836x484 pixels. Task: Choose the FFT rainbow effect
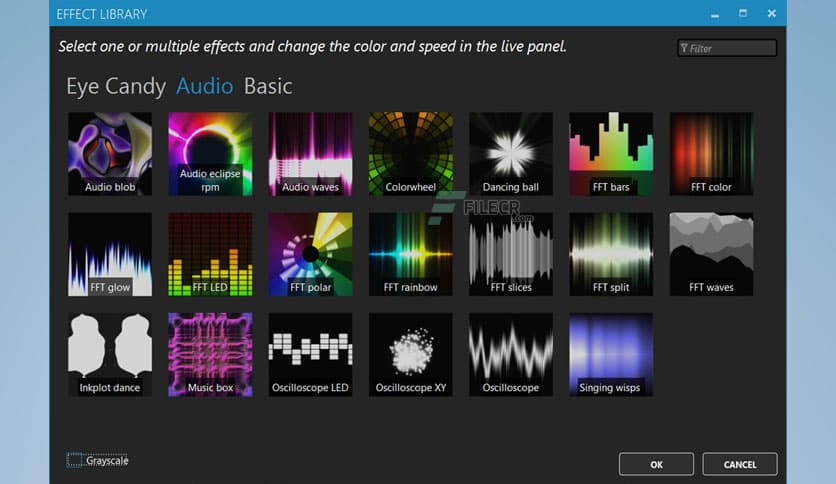coord(410,253)
